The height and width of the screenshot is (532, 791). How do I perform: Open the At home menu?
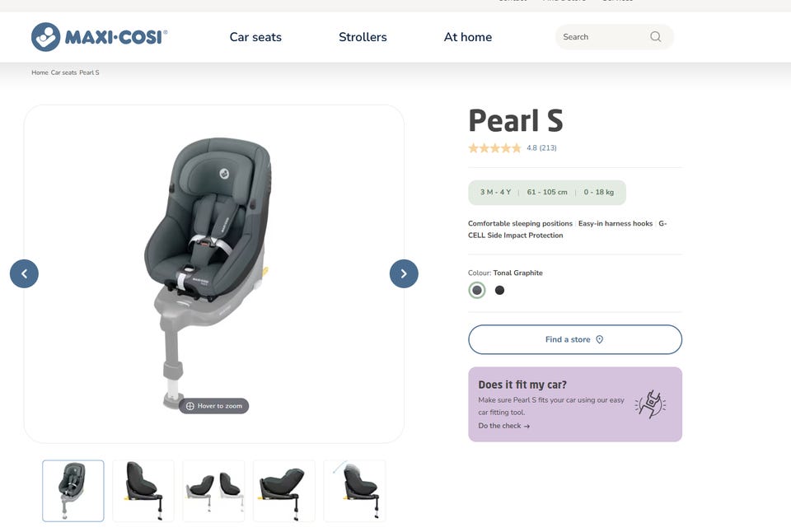[x=468, y=37]
